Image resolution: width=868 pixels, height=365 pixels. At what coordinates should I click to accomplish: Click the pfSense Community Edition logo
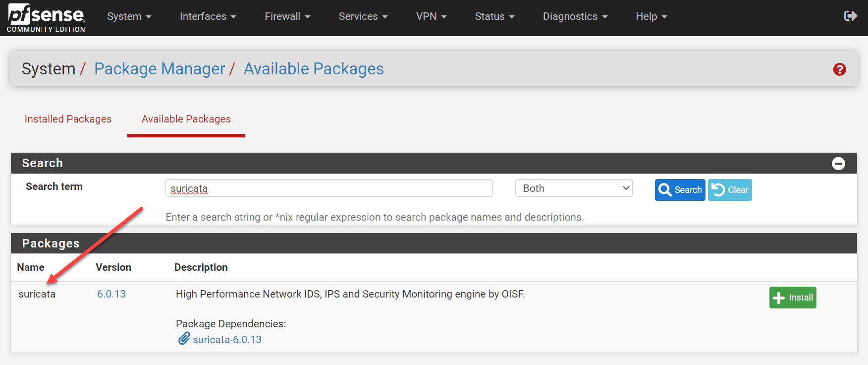[46, 18]
